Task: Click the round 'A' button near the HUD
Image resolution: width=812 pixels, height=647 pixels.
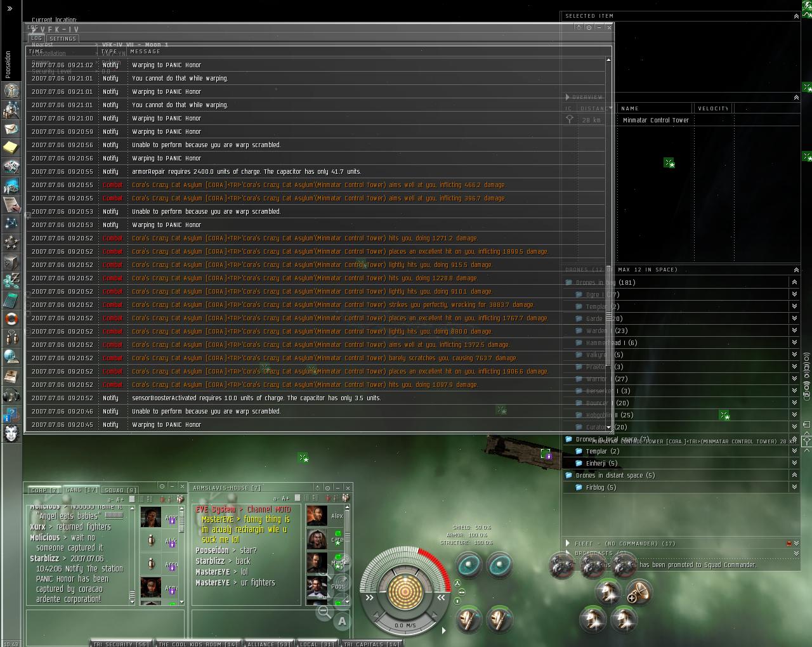Action: [x=343, y=622]
